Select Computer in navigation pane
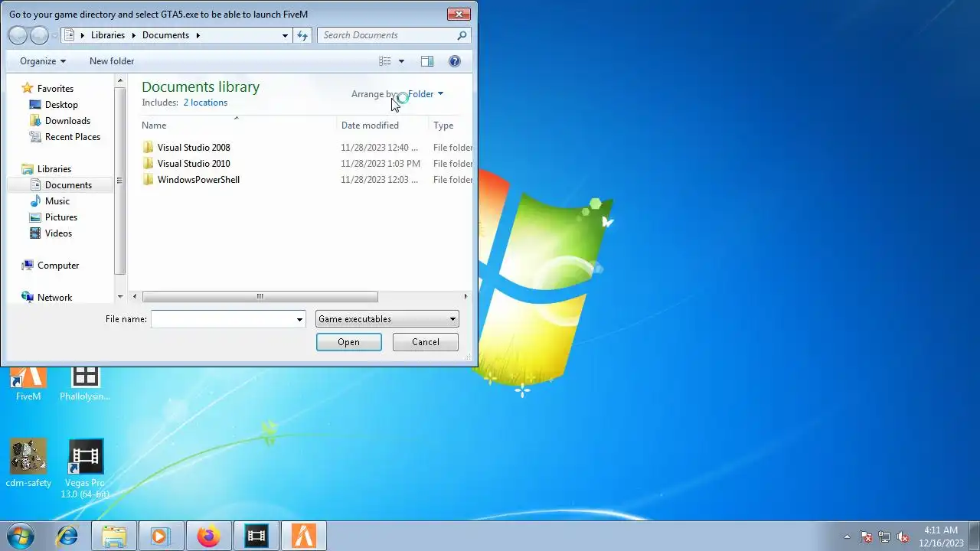The image size is (980, 551). (x=58, y=266)
